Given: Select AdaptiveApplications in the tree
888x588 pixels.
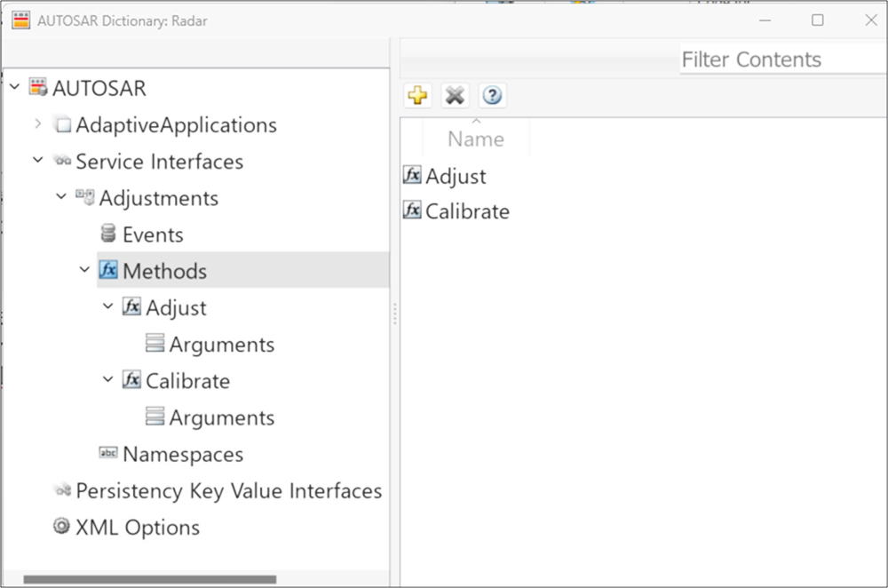Looking at the screenshot, I should coord(176,125).
